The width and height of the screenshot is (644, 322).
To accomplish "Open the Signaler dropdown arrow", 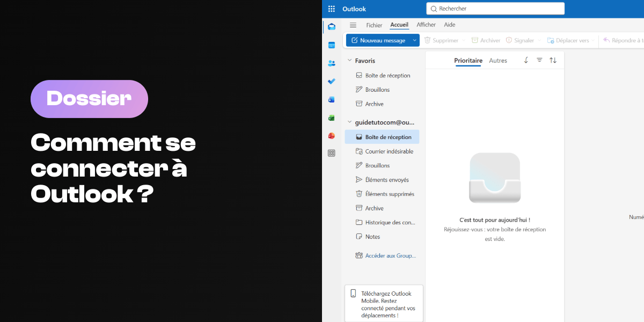I will point(539,40).
